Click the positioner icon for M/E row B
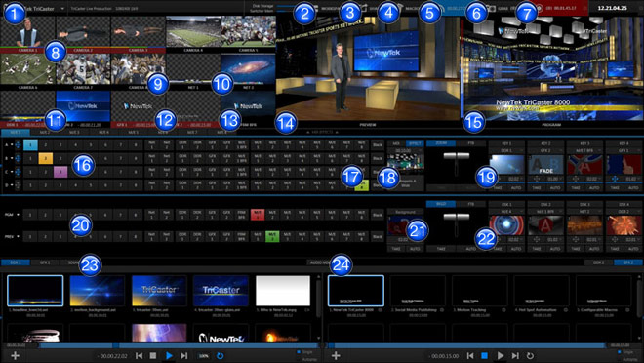The width and height of the screenshot is (644, 363). click(x=19, y=158)
